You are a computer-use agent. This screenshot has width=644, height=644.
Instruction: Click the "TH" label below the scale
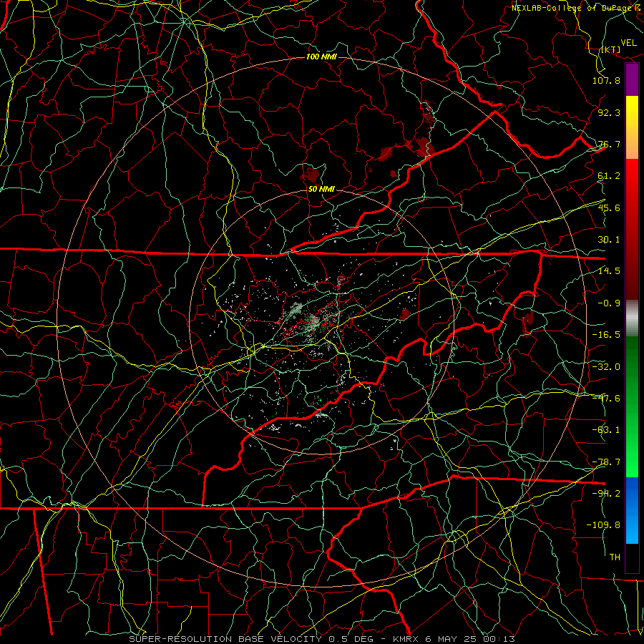pyautogui.click(x=615, y=557)
